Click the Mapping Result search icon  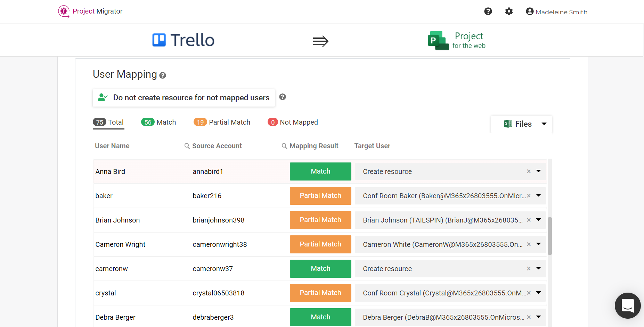(284, 146)
